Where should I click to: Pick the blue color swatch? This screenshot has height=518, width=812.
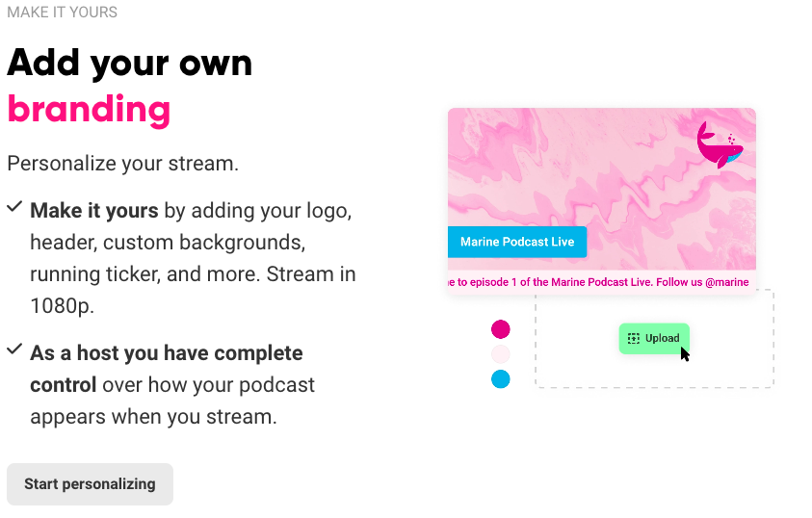(x=500, y=379)
